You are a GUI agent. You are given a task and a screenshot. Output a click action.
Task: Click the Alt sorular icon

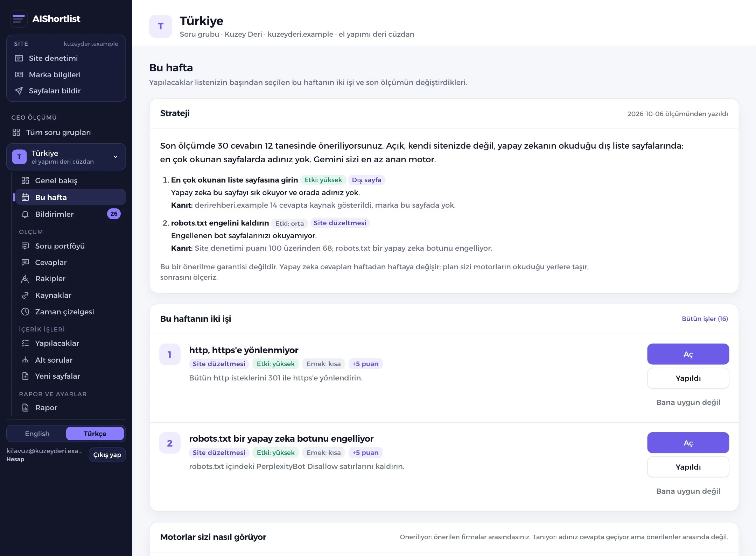click(25, 360)
